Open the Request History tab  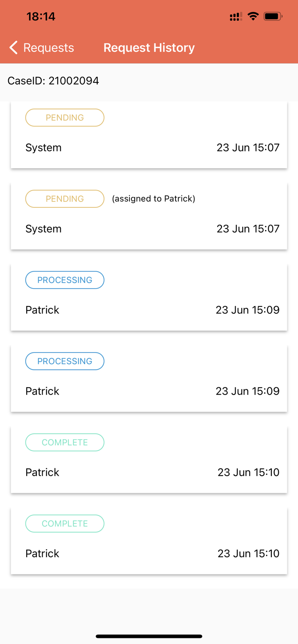[149, 48]
